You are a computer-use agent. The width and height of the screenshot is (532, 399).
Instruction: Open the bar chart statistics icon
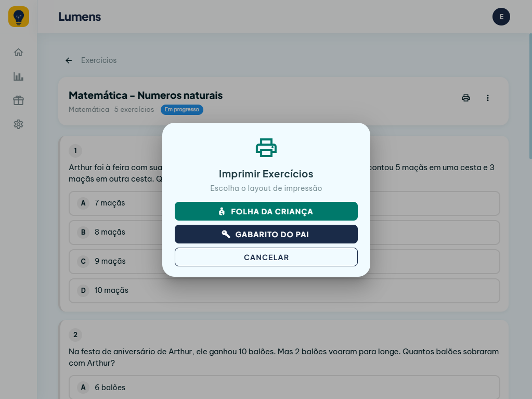coord(18,76)
